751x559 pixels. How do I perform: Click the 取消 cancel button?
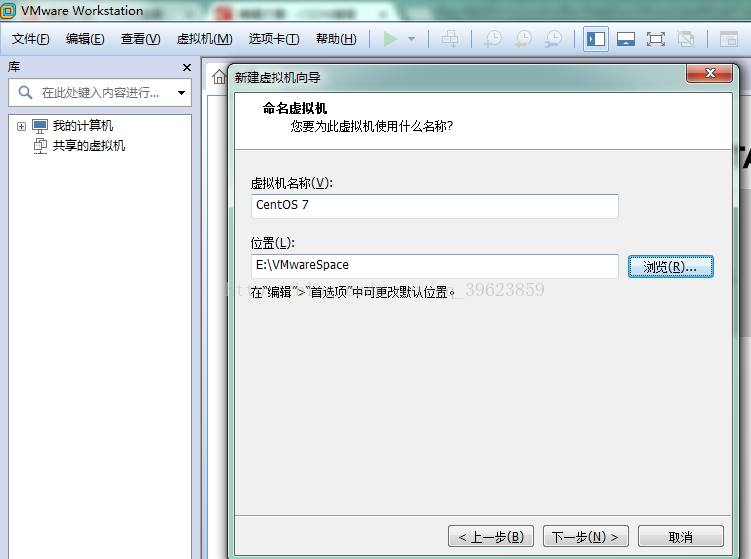click(x=681, y=536)
